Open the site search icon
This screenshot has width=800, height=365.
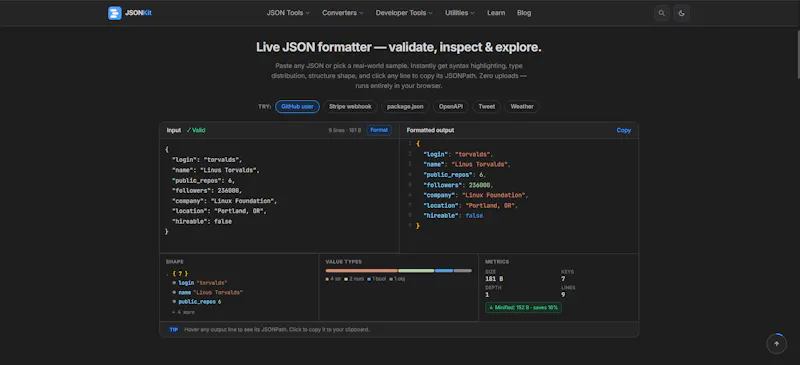pyautogui.click(x=662, y=13)
